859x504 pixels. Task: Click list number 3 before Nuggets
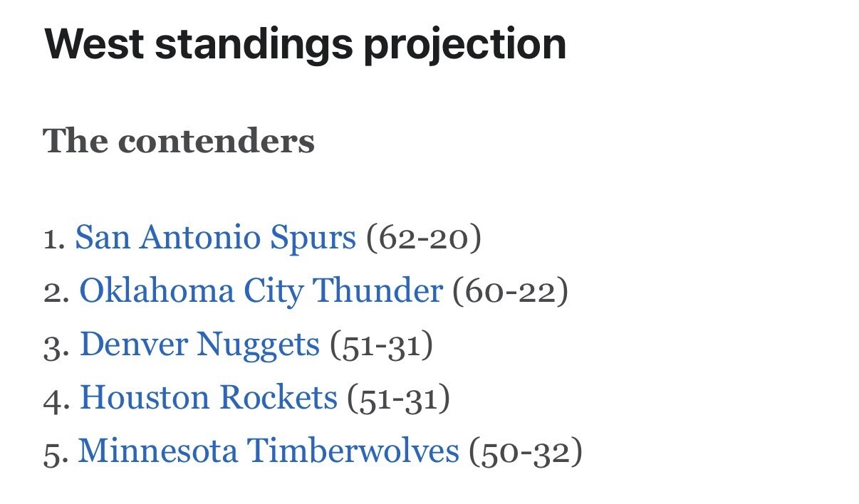(x=56, y=346)
